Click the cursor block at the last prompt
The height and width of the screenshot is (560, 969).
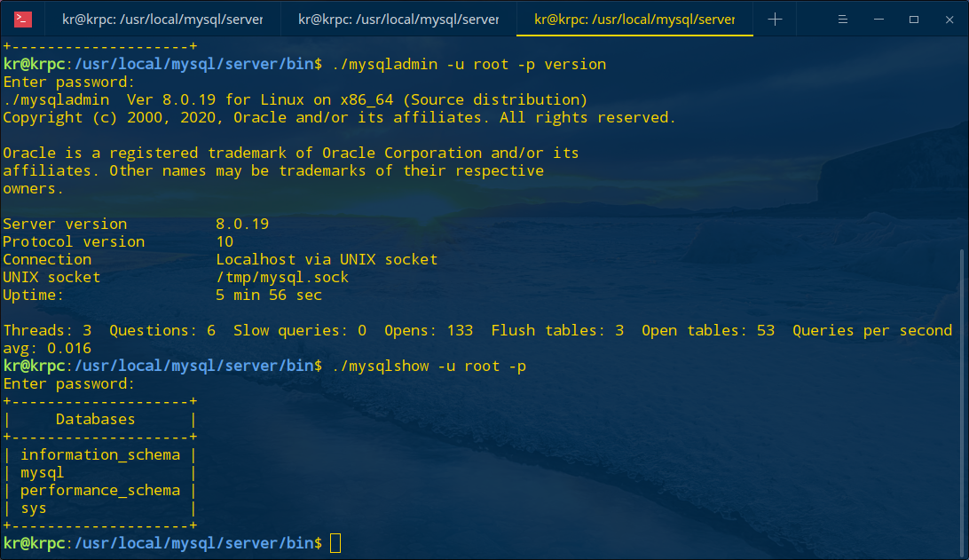tap(335, 543)
